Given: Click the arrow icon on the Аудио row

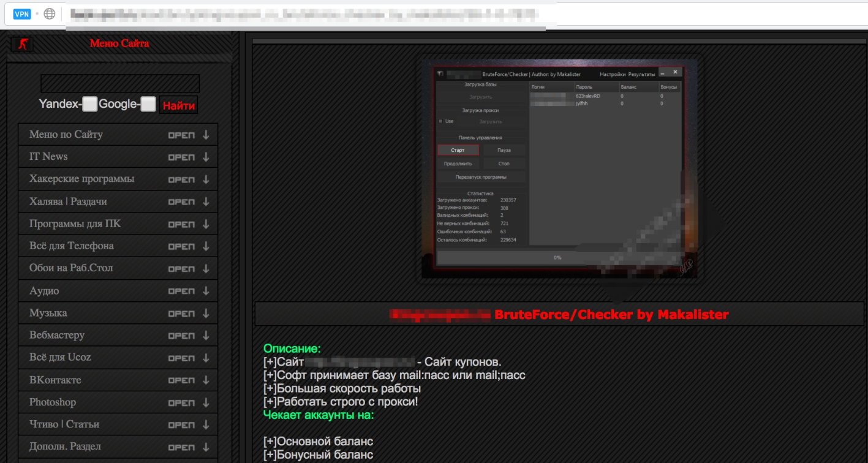Looking at the screenshot, I should coord(206,292).
